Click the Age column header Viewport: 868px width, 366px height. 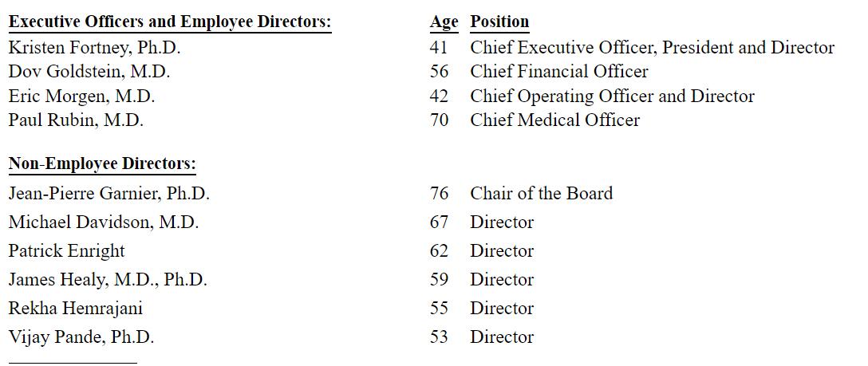pos(444,22)
